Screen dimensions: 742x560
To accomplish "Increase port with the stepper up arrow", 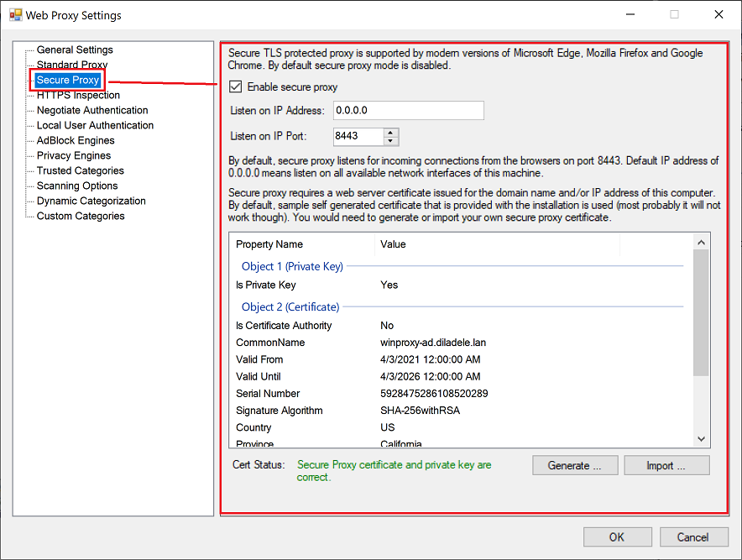I will click(x=390, y=133).
